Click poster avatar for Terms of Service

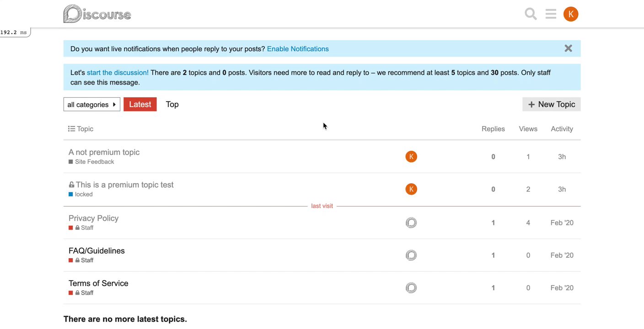click(411, 288)
